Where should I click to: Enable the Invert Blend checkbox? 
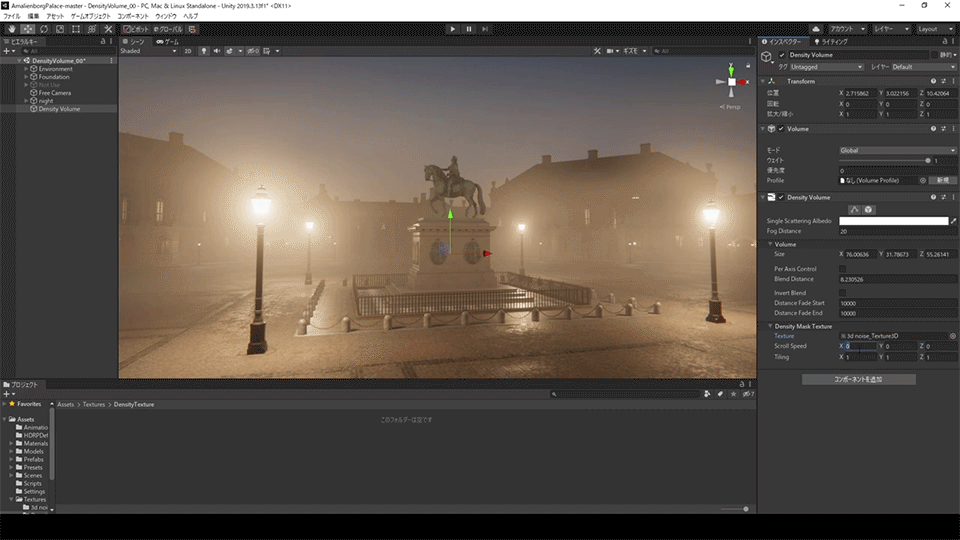tap(843, 292)
